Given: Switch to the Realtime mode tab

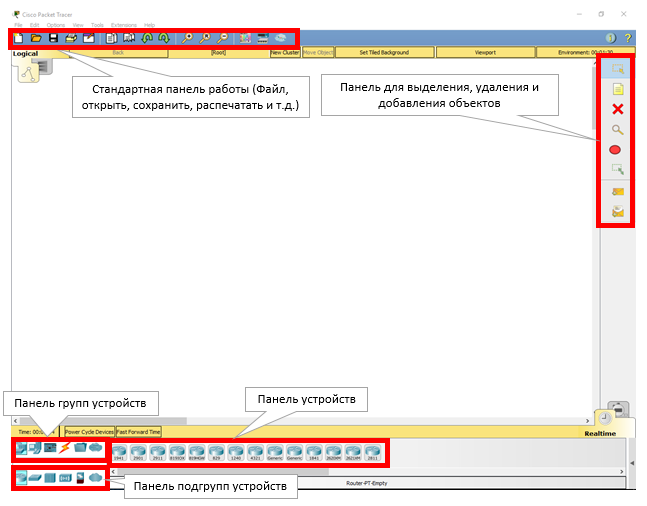Looking at the screenshot, I should (x=600, y=433).
